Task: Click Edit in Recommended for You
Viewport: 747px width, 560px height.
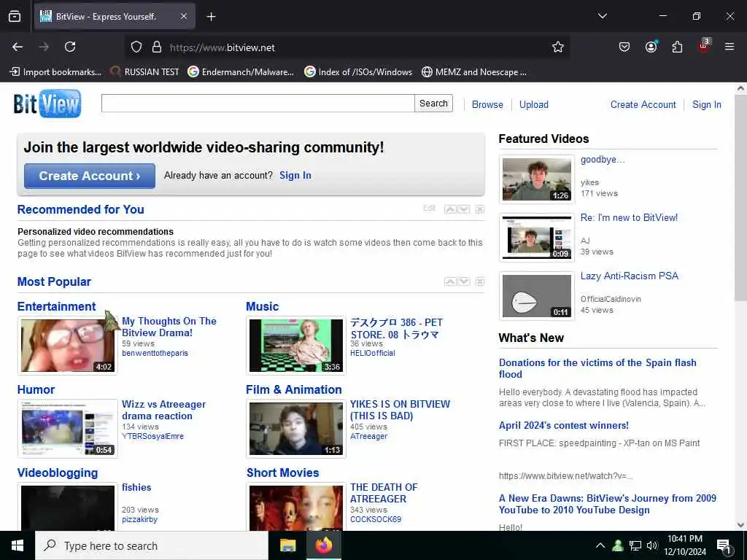Action: [x=429, y=208]
